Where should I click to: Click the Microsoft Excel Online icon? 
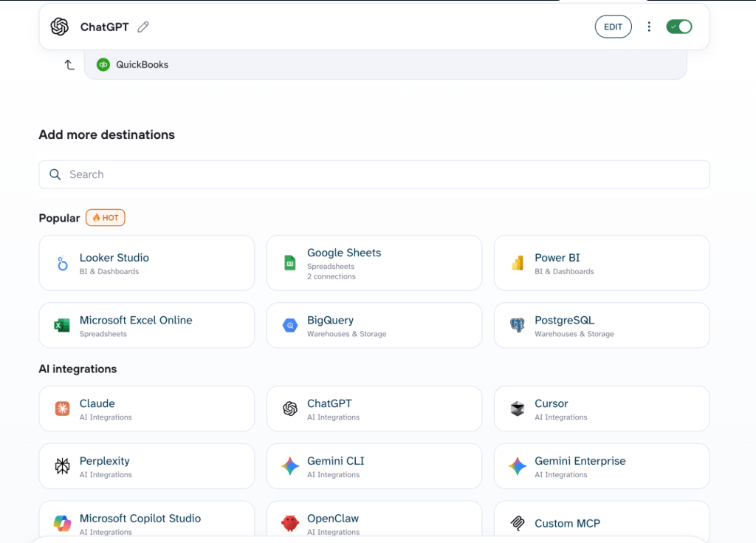[x=62, y=325]
